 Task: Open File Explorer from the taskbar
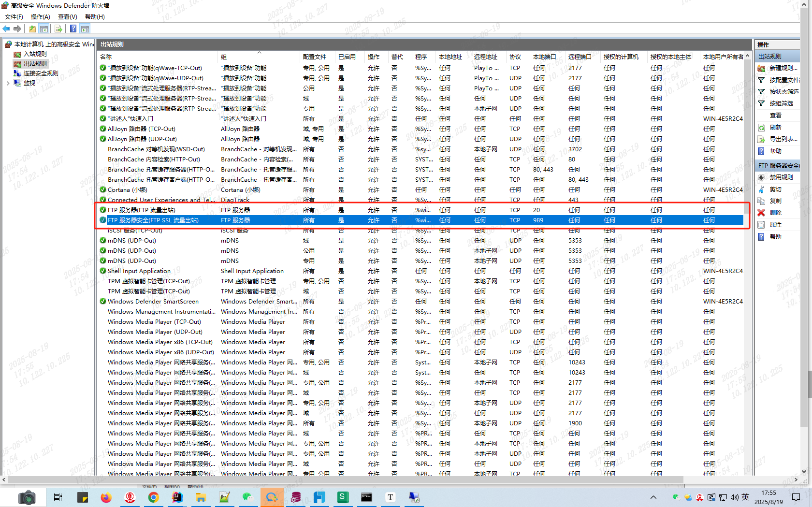coord(201,497)
